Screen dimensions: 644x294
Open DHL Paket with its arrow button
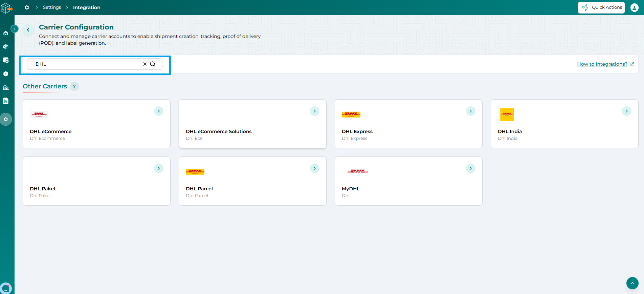click(159, 168)
